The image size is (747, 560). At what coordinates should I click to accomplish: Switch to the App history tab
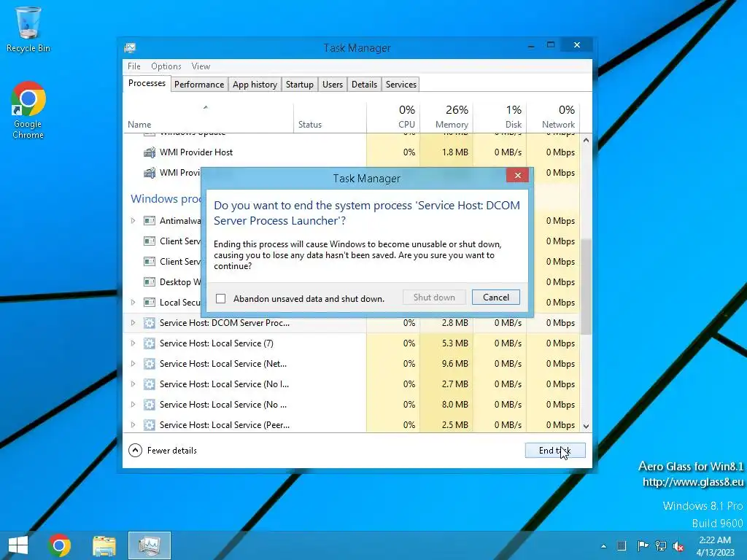tap(255, 85)
